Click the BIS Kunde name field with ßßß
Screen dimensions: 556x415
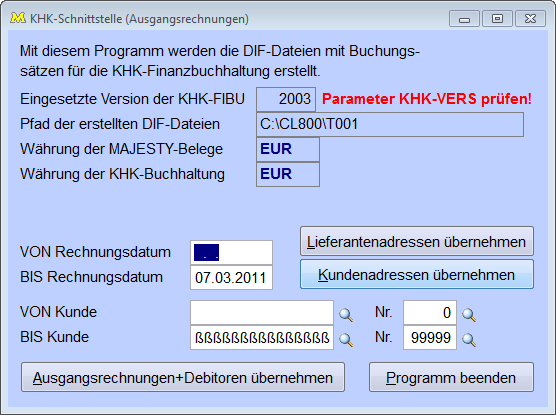(x=262, y=337)
